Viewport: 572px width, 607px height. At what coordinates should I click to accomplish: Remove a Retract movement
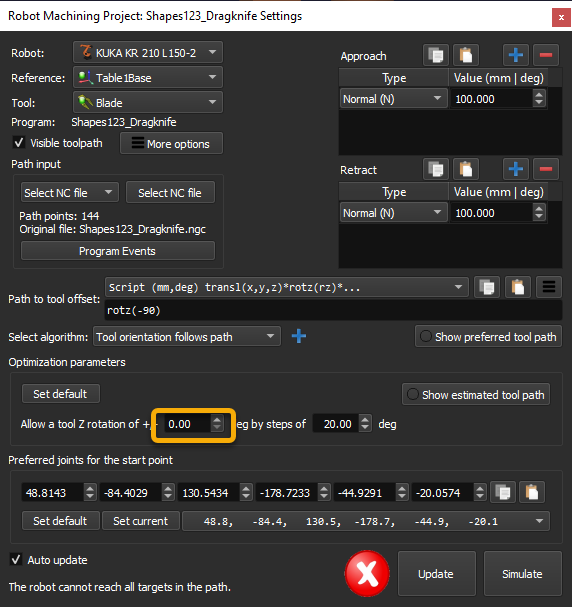coord(546,169)
